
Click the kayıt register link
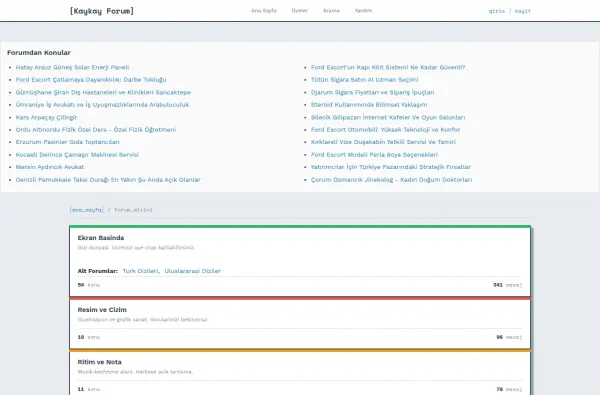point(523,11)
